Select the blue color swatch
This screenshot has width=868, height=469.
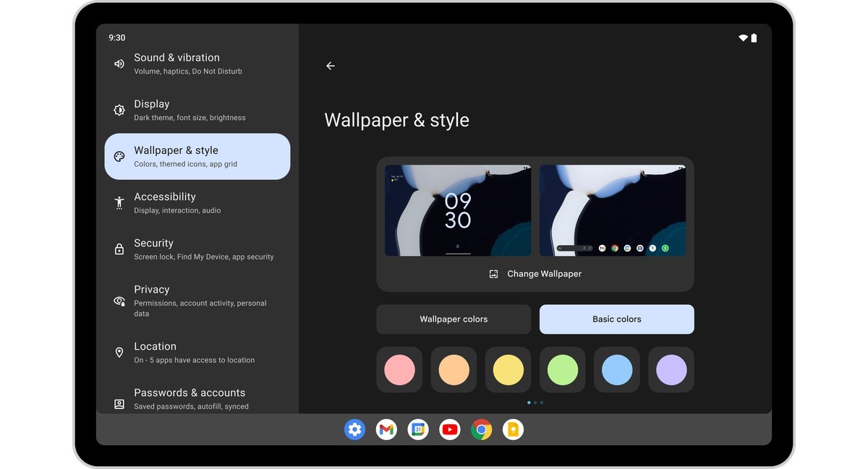pyautogui.click(x=617, y=370)
